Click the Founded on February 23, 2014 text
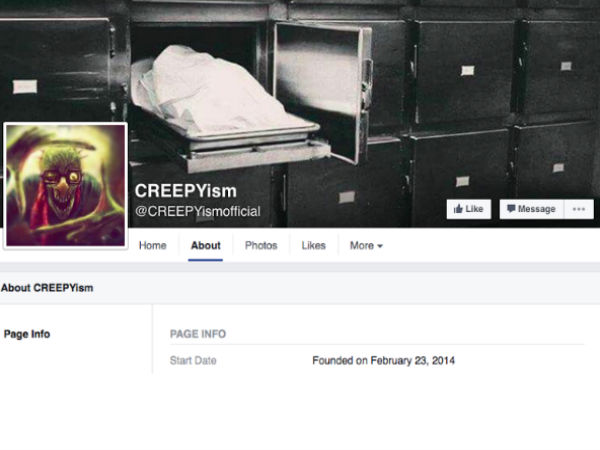Viewport: 600px width, 450px height. click(383, 360)
